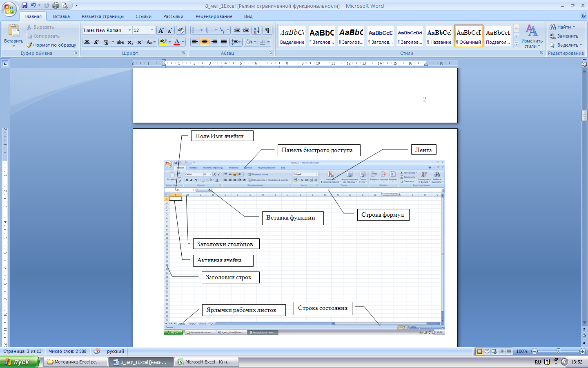This screenshot has height=368, width=588.
Task: Toggle italic formatting (К)
Action: coord(96,42)
